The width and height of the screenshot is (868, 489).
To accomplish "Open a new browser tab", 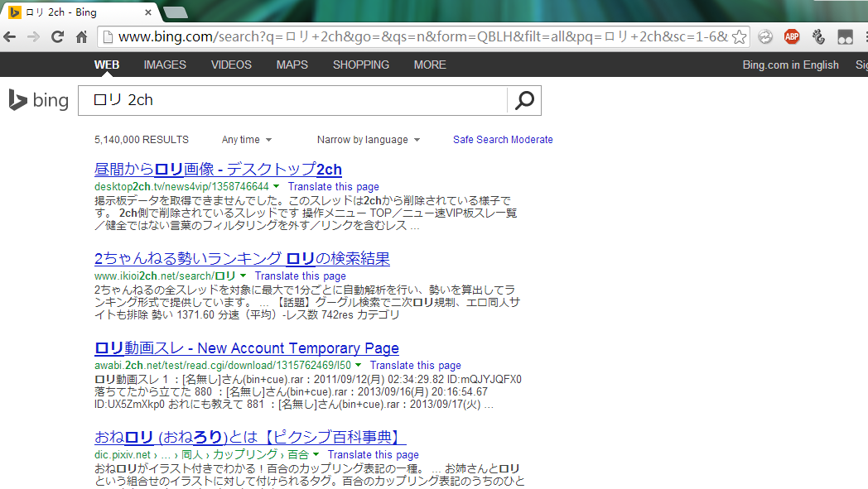I will [176, 12].
